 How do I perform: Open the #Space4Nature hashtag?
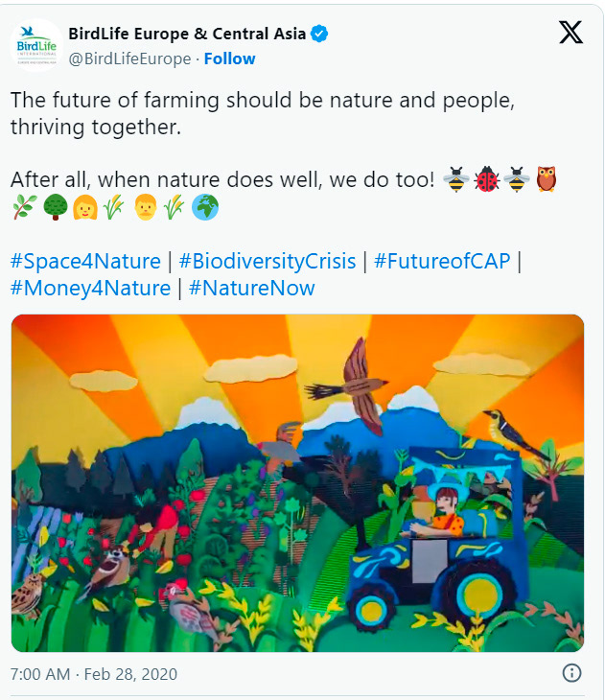click(85, 261)
